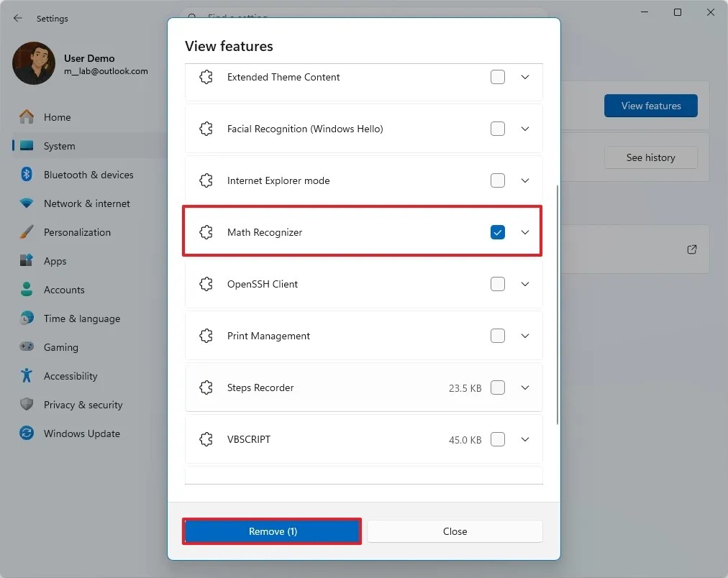This screenshot has width=728, height=578.
Task: Check the OpenSSH Client checkbox
Action: 497,284
